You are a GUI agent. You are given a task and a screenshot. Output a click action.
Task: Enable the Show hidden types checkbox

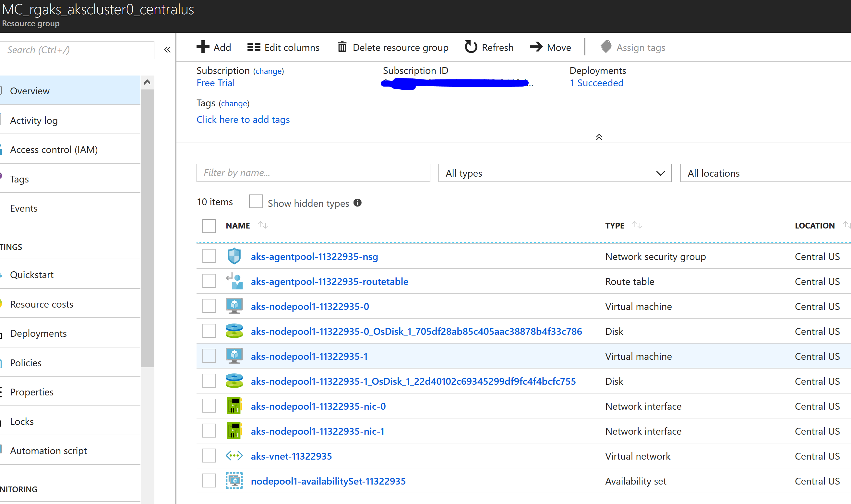pyautogui.click(x=256, y=201)
